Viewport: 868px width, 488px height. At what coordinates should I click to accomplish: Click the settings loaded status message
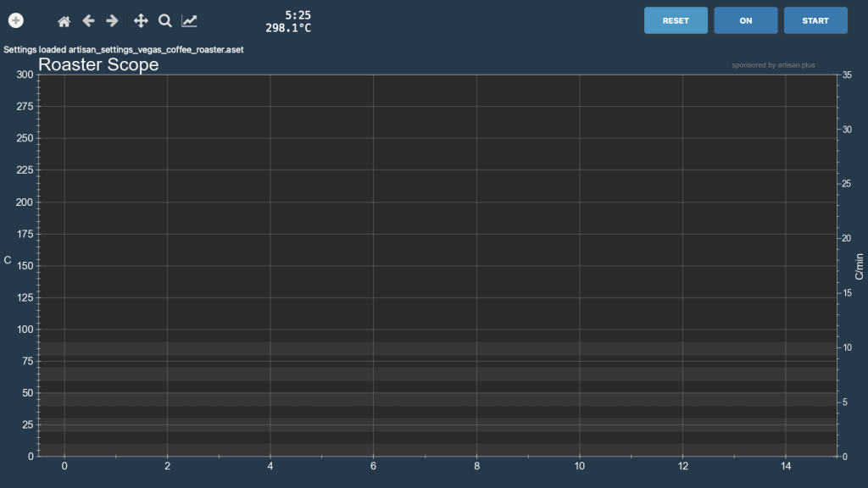[x=124, y=49]
